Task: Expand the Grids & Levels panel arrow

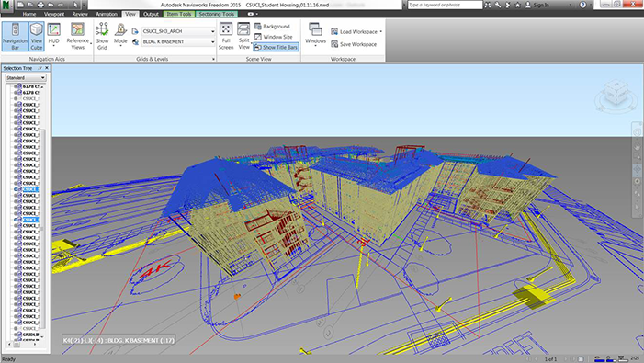Action: pyautogui.click(x=213, y=59)
